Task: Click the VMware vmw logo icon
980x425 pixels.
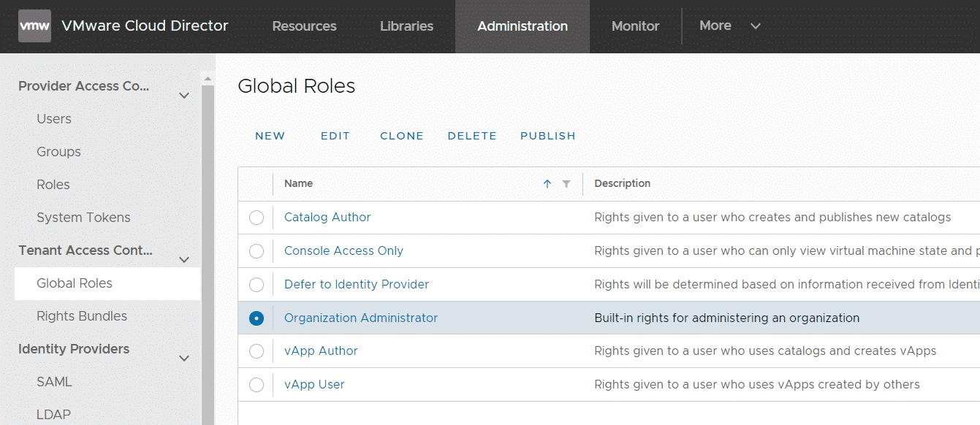Action: [x=34, y=26]
